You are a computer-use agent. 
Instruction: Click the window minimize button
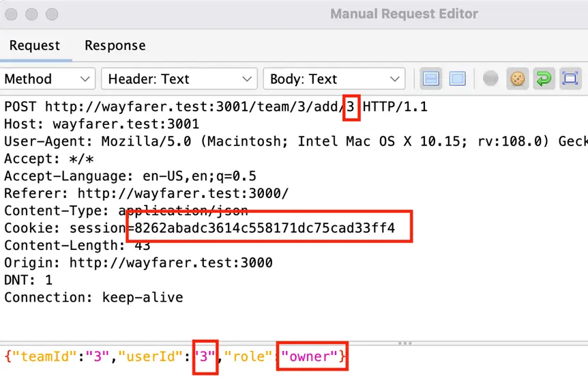point(31,14)
